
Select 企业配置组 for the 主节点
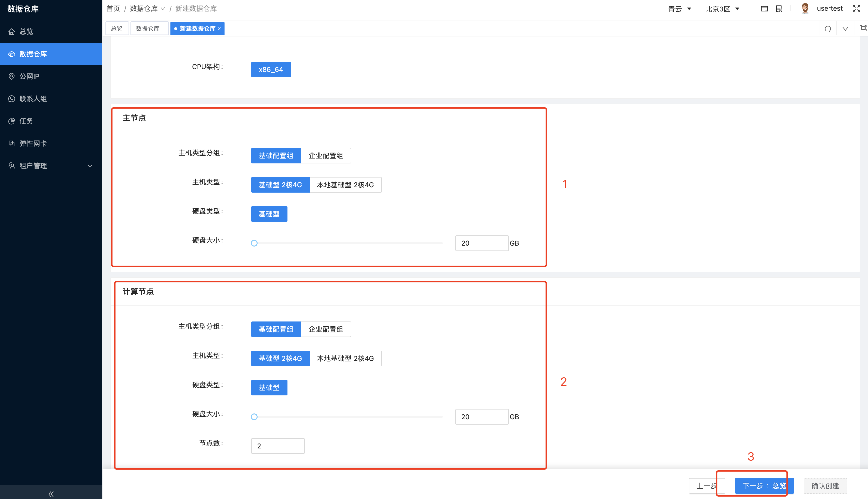click(x=326, y=156)
